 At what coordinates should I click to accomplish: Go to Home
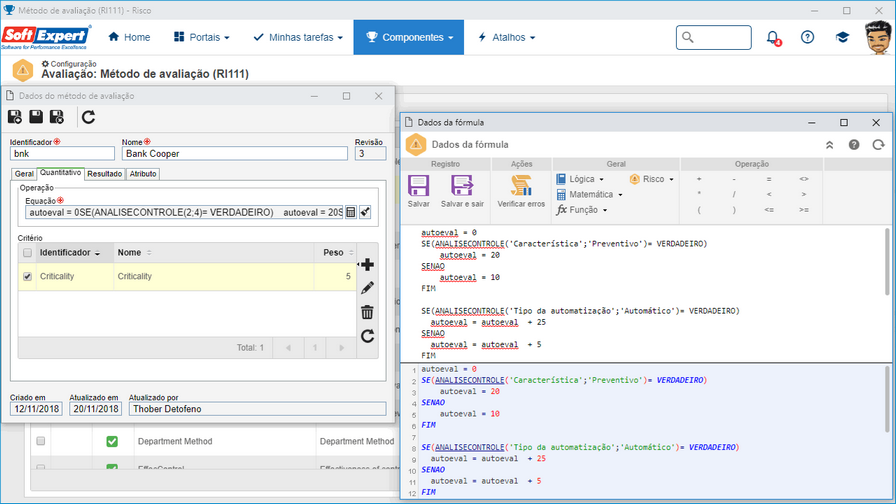point(129,37)
